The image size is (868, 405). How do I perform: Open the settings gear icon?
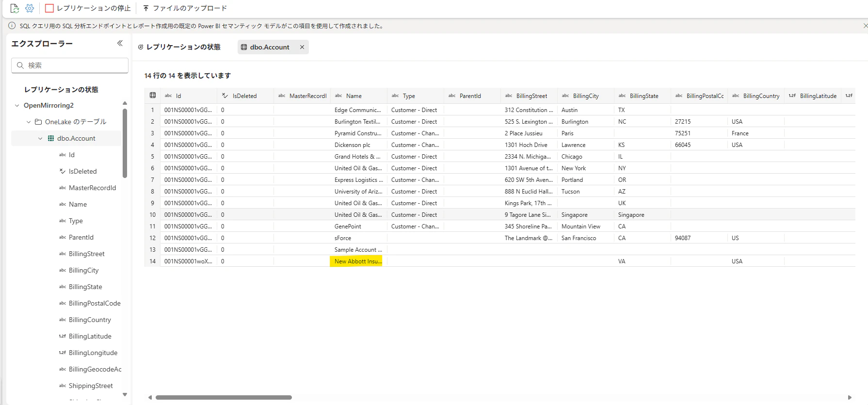coord(30,8)
